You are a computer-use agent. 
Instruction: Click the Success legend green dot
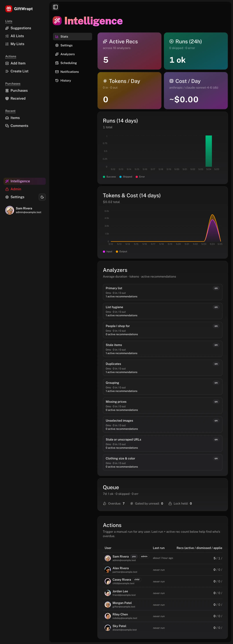pos(104,177)
